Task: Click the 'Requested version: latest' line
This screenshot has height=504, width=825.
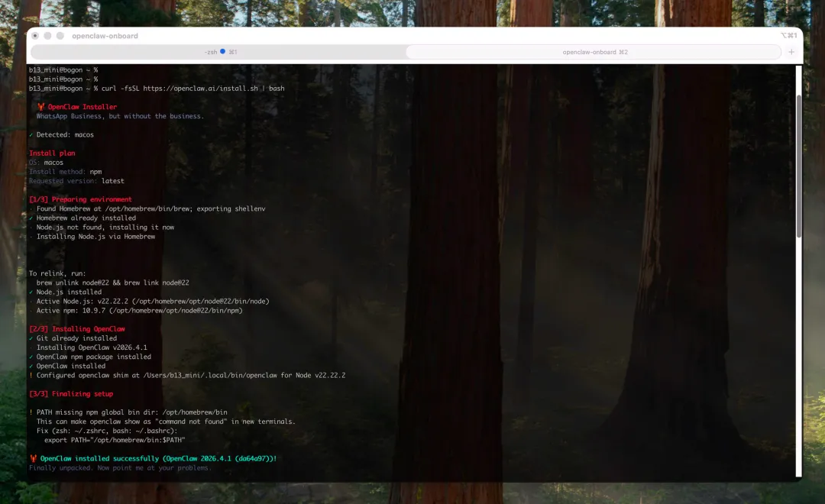Action: pos(76,181)
